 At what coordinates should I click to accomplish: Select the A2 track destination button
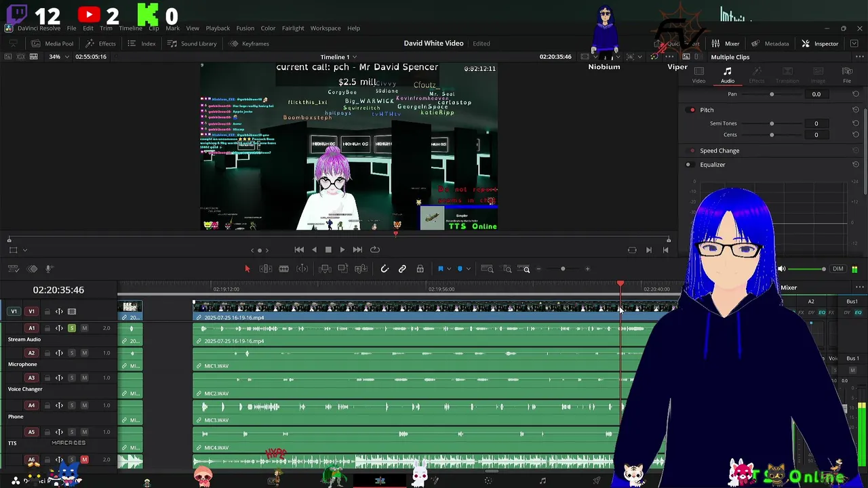pos(31,353)
